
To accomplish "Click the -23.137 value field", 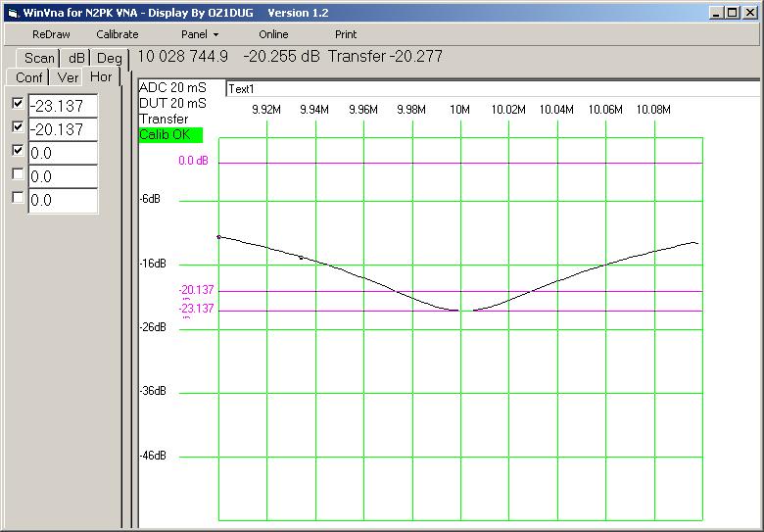I will 63,106.
